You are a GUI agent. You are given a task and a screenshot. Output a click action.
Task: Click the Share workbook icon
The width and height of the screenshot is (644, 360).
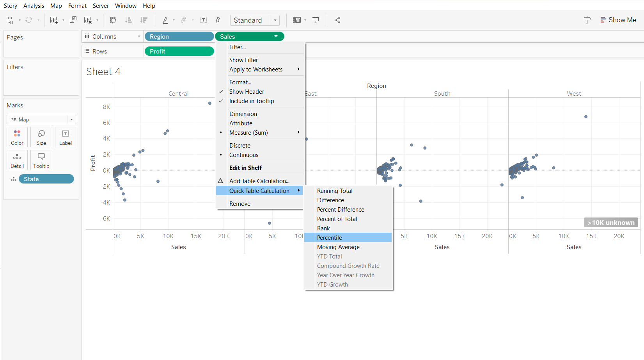337,20
